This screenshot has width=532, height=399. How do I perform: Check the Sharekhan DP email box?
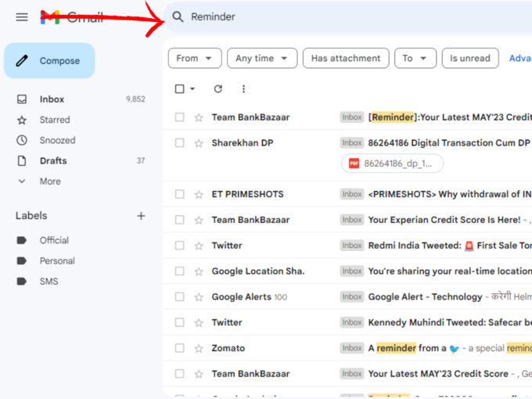(x=179, y=143)
